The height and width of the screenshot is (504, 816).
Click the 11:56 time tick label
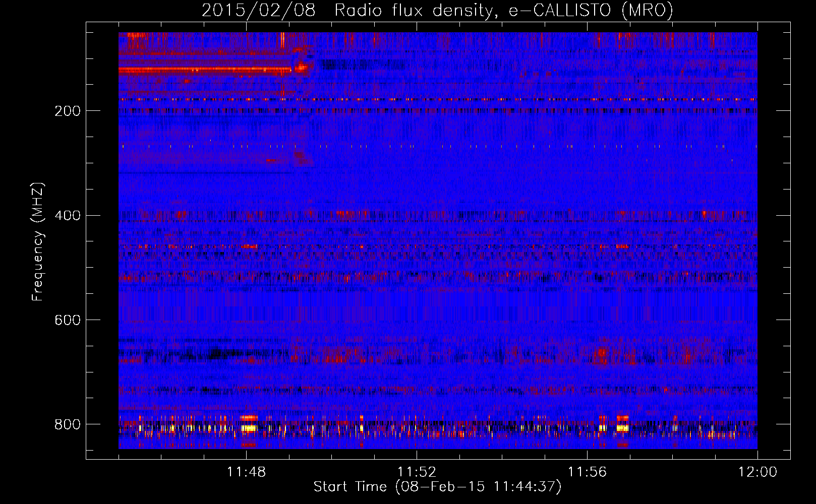587,472
